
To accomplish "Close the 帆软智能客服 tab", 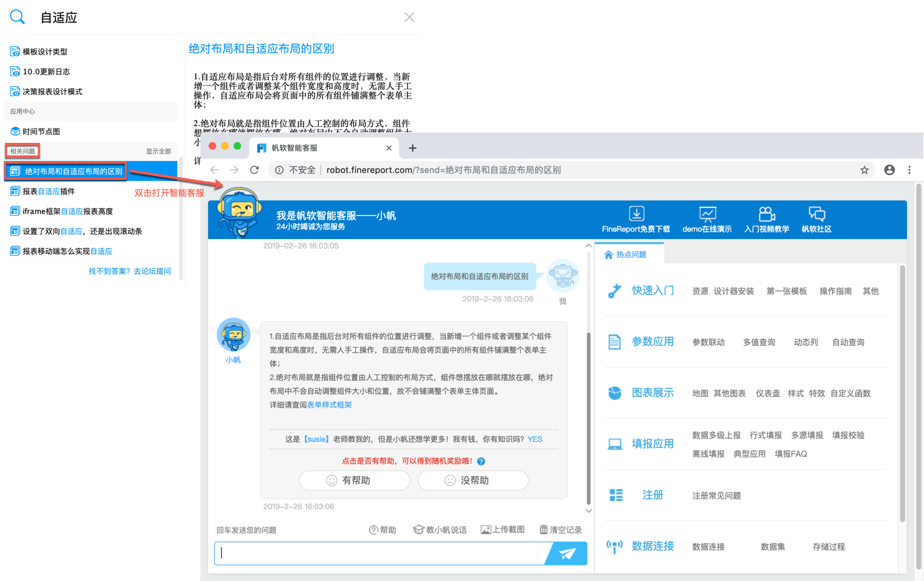I will coord(389,148).
